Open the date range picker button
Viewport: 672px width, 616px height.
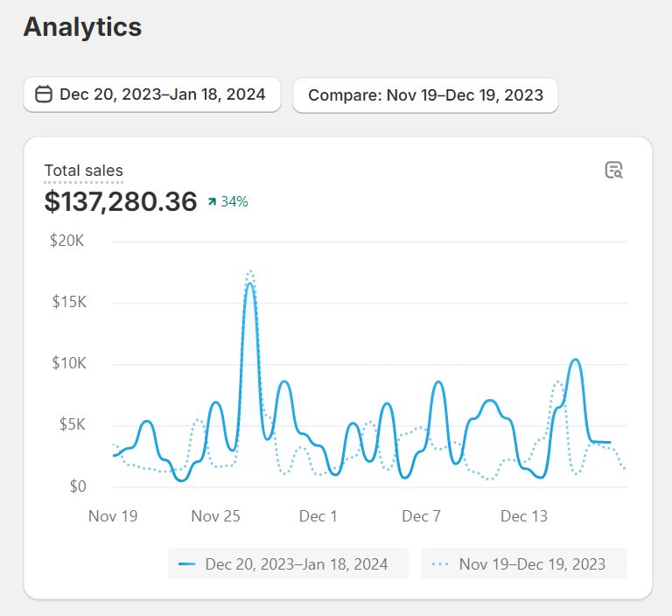click(152, 94)
